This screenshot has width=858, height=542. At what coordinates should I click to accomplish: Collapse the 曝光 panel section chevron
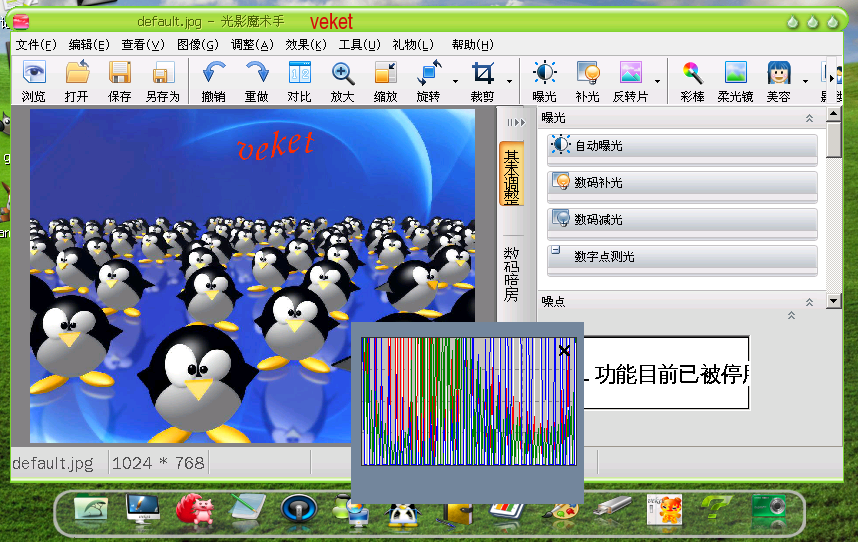809,118
